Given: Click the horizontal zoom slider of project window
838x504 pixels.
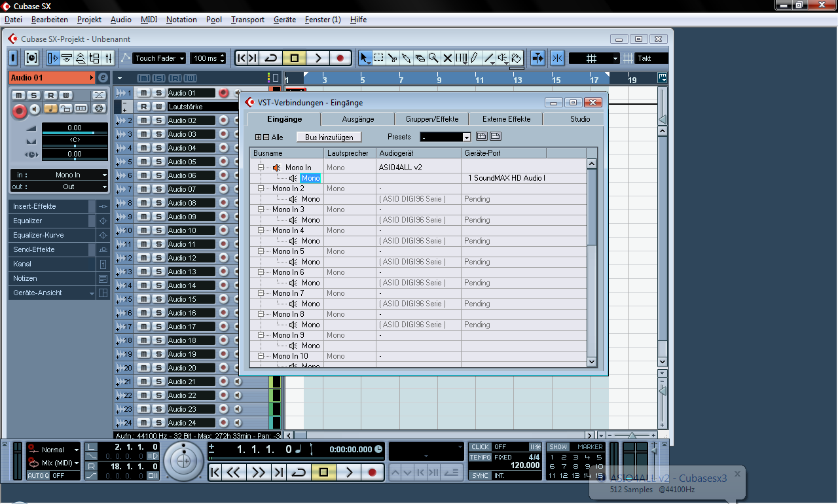Looking at the screenshot, I should pos(632,435).
